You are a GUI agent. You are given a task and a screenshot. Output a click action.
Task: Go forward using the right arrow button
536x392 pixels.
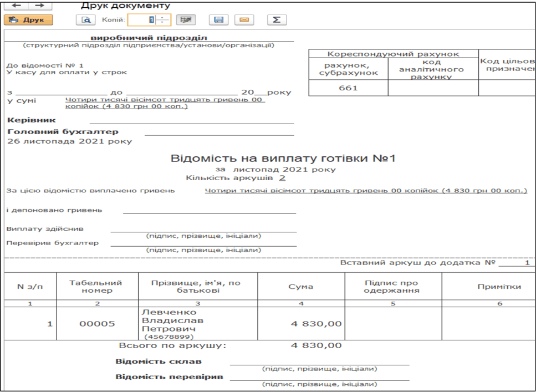click(x=40, y=5)
